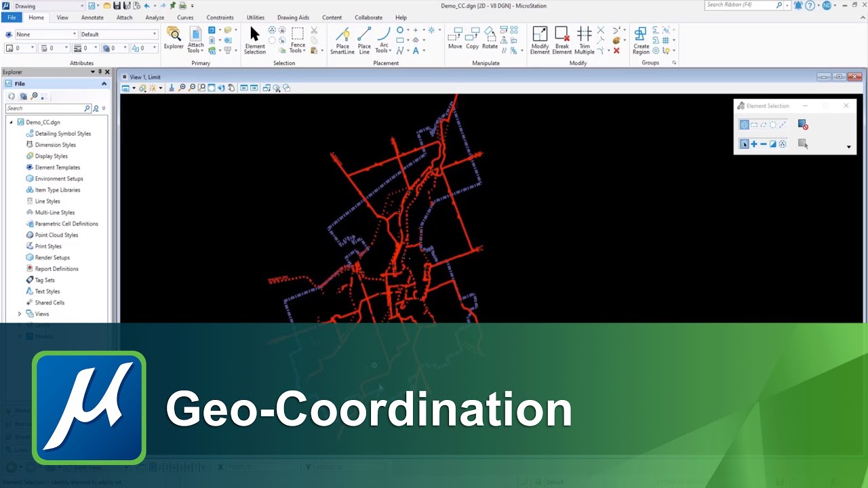Open the Help question mark icon
Viewport: 868px width, 488px height.
pyautogui.click(x=810, y=5)
